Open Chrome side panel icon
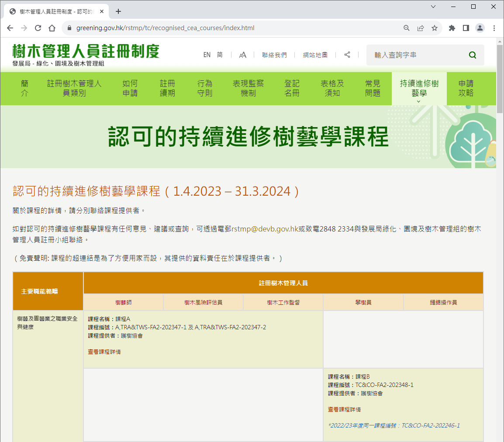The height and width of the screenshot is (442, 504). click(x=466, y=28)
